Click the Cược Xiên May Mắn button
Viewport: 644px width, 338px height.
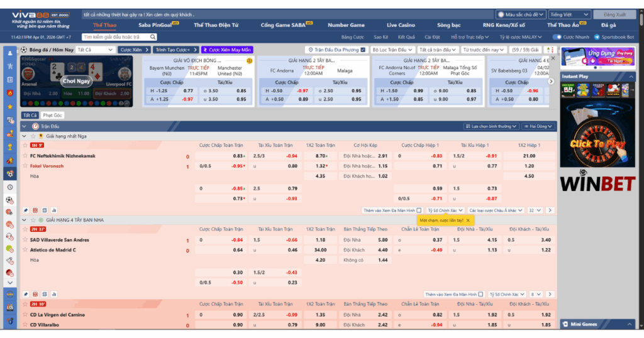pyautogui.click(x=227, y=50)
